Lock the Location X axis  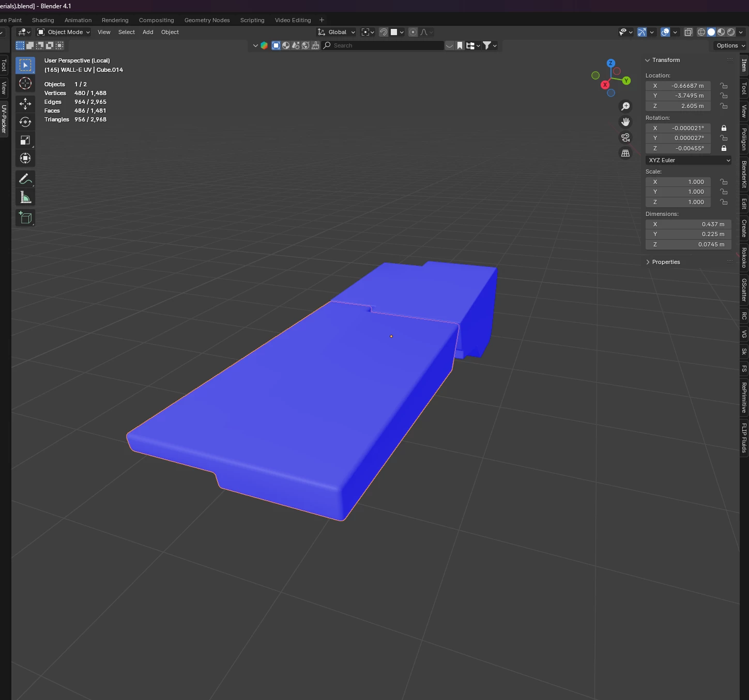click(x=724, y=86)
